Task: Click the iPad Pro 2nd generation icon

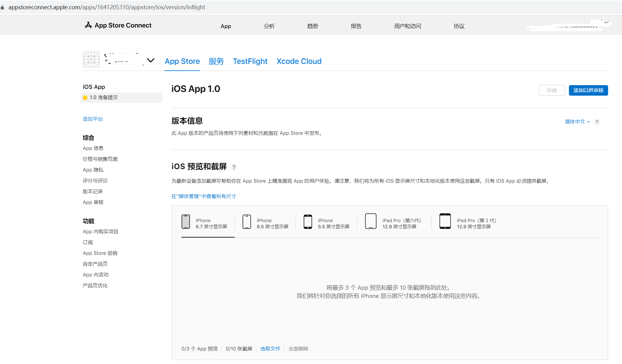Action: [445, 221]
